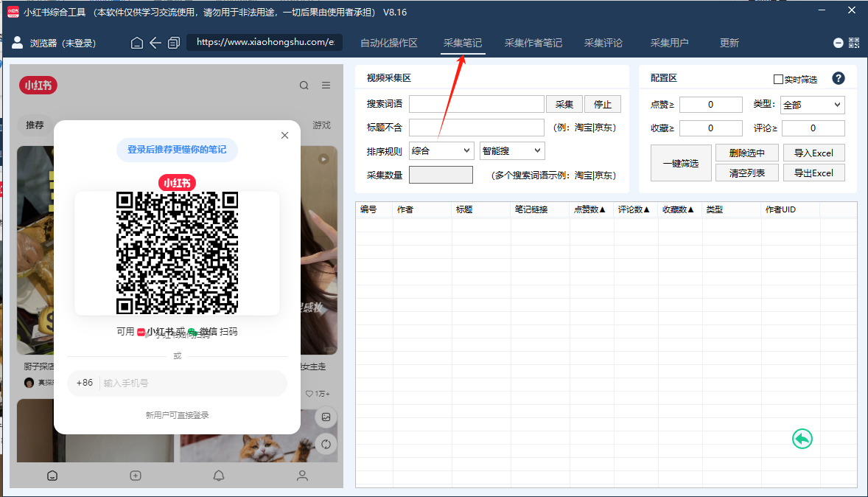Click the 采集数量 input box
This screenshot has height=497, width=868.
441,175
